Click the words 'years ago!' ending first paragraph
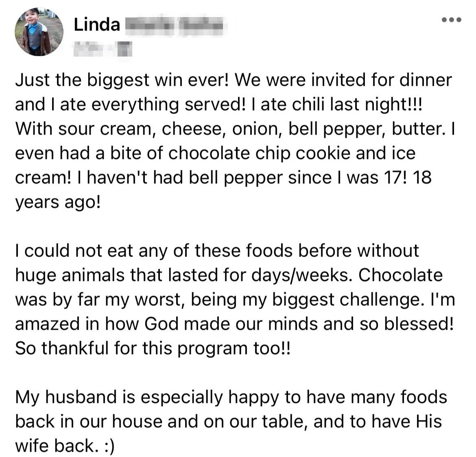Image resolution: width=476 pixels, height=457 pixels. (x=58, y=202)
